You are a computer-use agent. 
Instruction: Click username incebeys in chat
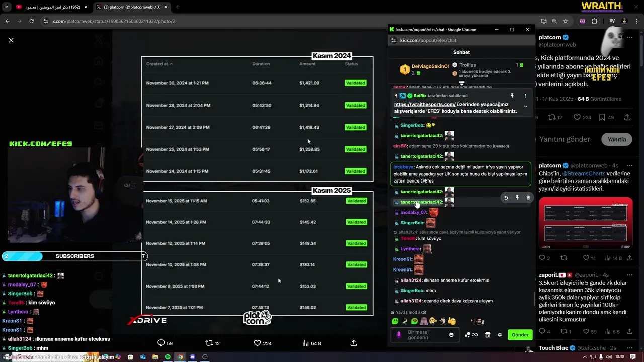pyautogui.click(x=403, y=167)
